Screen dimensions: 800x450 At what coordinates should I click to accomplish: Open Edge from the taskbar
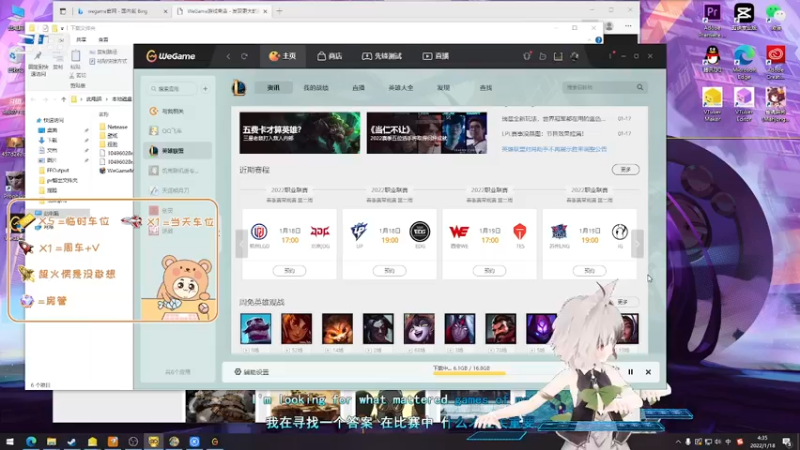coord(31,441)
